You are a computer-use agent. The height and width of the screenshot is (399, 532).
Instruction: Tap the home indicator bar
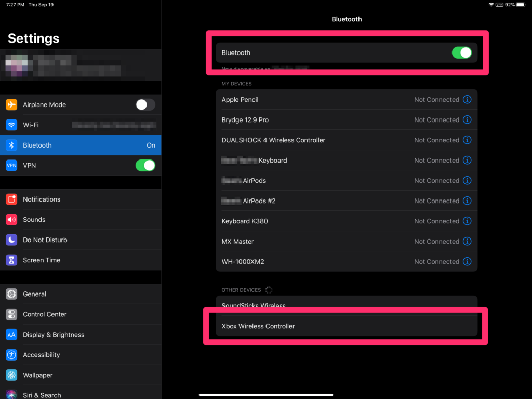266,395
